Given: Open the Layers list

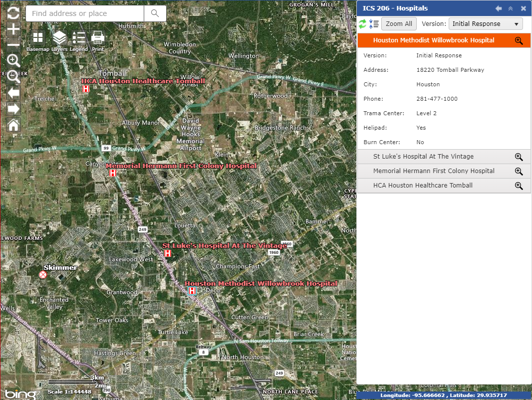Looking at the screenshot, I should click(59, 37).
